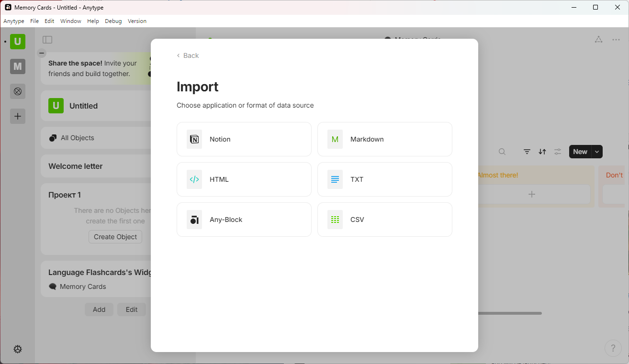This screenshot has height=364, width=629.
Task: Open the Untitled space header
Action: point(96,106)
